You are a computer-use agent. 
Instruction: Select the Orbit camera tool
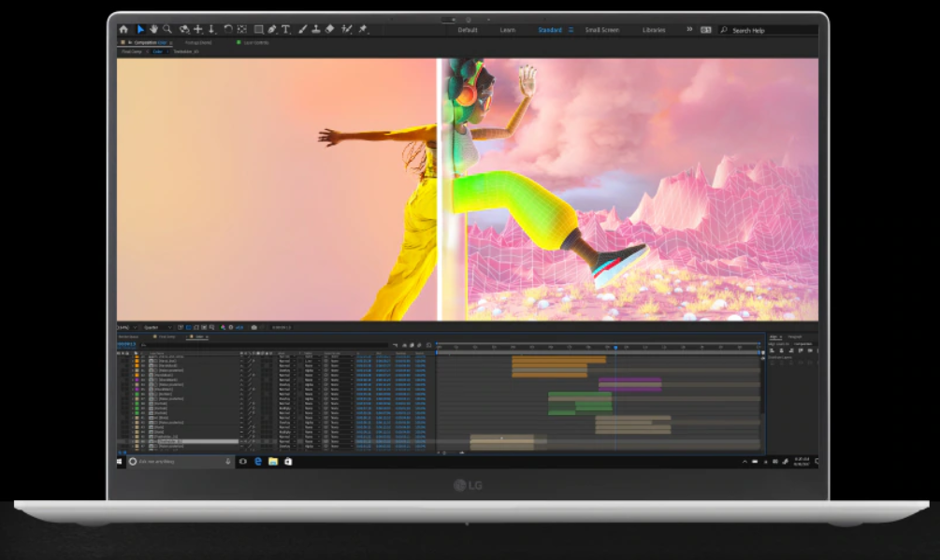(184, 29)
